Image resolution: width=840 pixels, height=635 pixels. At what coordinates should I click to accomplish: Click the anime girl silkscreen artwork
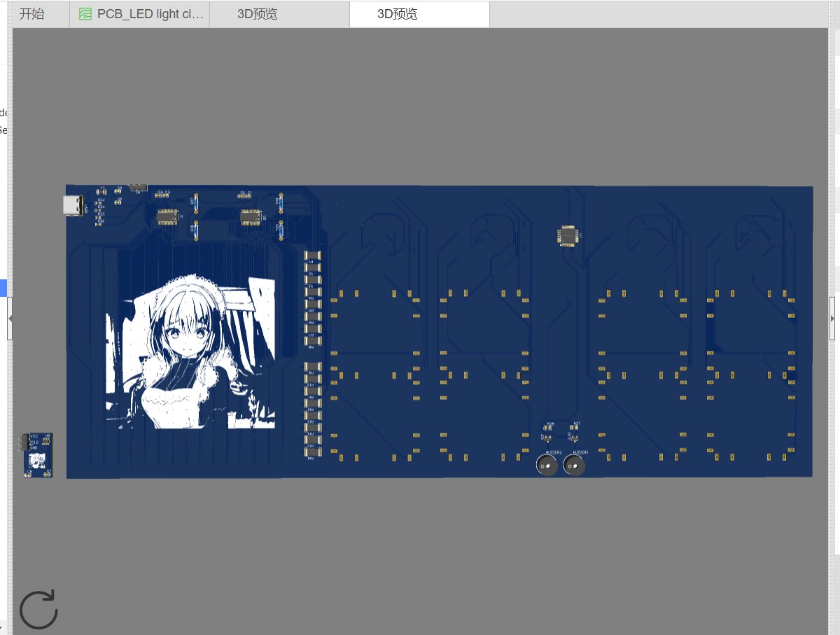(x=190, y=352)
